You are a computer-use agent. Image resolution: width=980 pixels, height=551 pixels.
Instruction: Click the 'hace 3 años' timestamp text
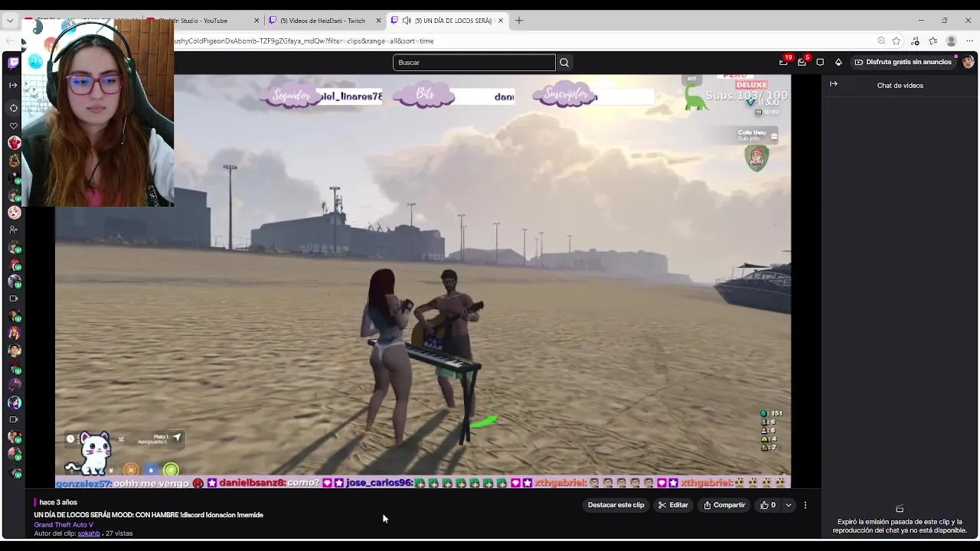tap(58, 503)
